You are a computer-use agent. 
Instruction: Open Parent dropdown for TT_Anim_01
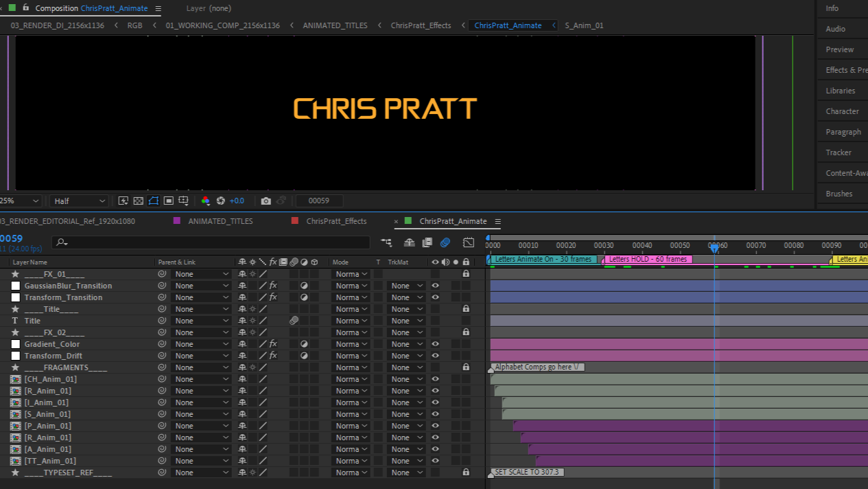(x=201, y=461)
